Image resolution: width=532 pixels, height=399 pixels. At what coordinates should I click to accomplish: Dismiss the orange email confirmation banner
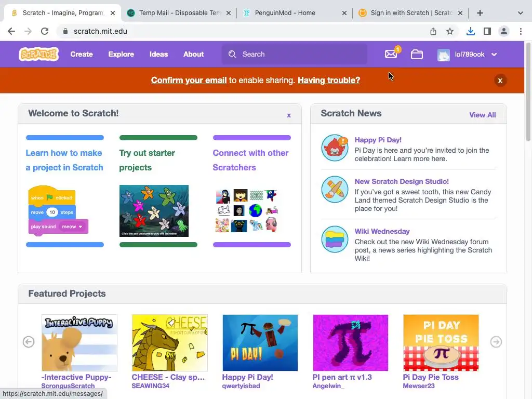[500, 81]
